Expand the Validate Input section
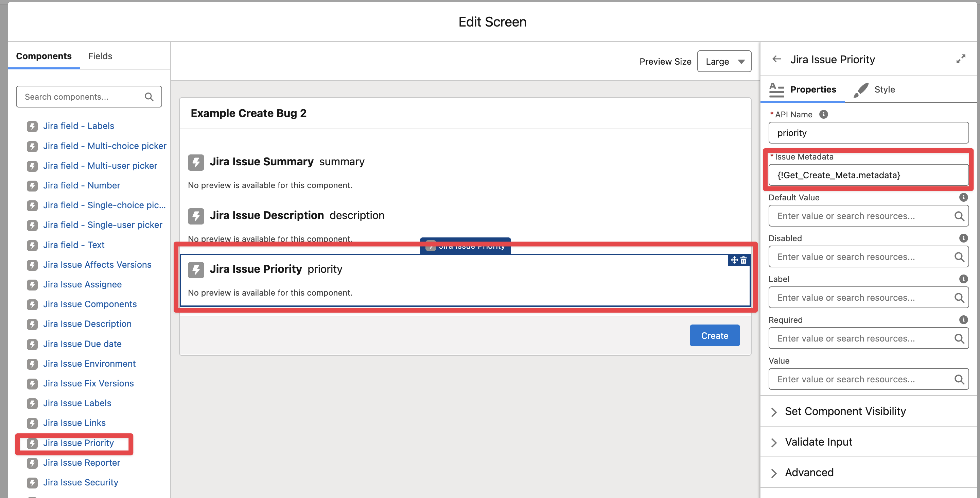980x498 pixels. click(818, 442)
